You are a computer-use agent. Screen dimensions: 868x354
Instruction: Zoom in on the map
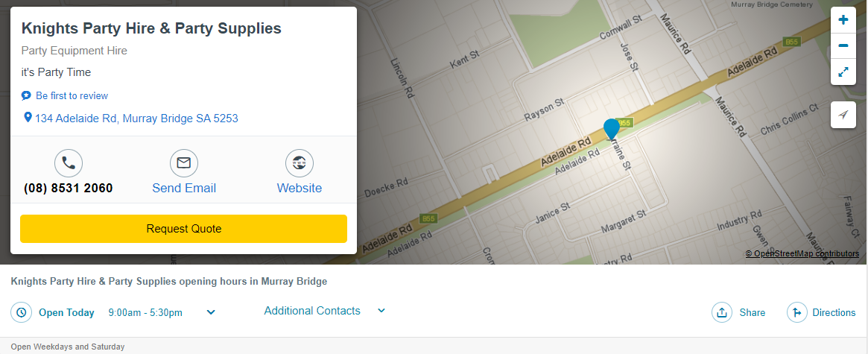pyautogui.click(x=843, y=20)
